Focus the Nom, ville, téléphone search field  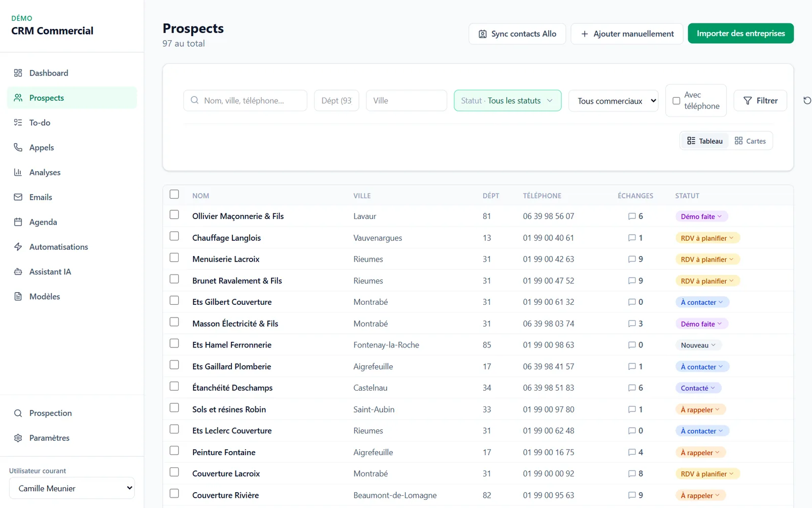click(x=245, y=101)
